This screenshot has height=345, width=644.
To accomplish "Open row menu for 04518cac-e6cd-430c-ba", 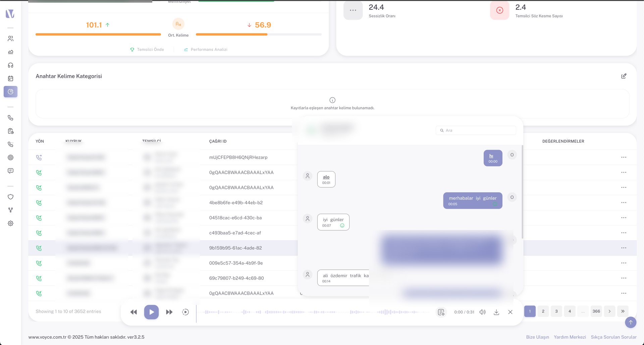I will (624, 218).
